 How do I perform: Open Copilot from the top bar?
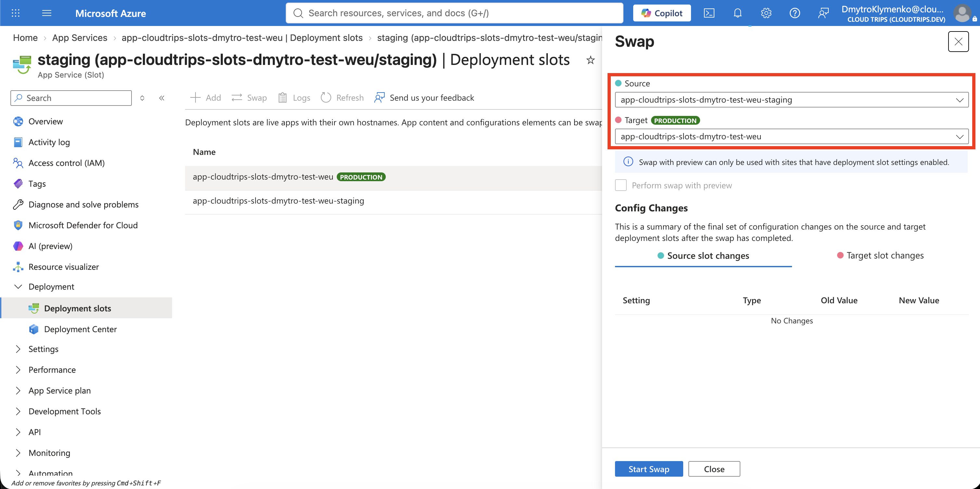(661, 13)
